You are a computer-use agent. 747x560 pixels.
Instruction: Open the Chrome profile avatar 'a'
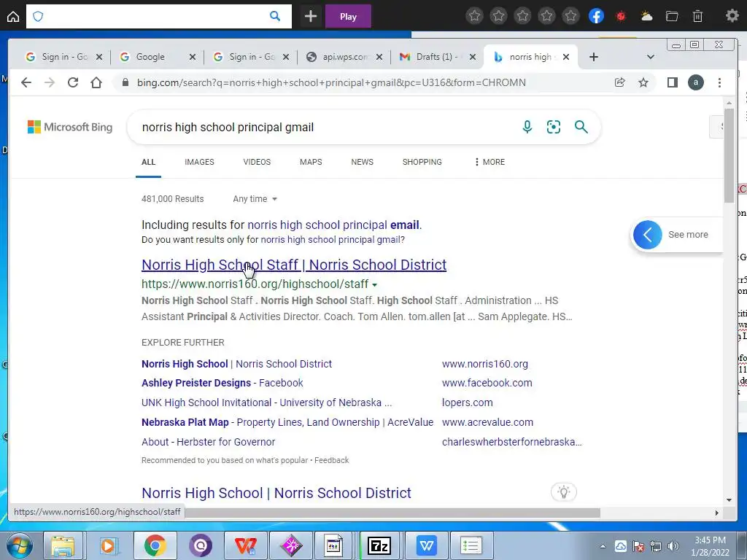(695, 82)
